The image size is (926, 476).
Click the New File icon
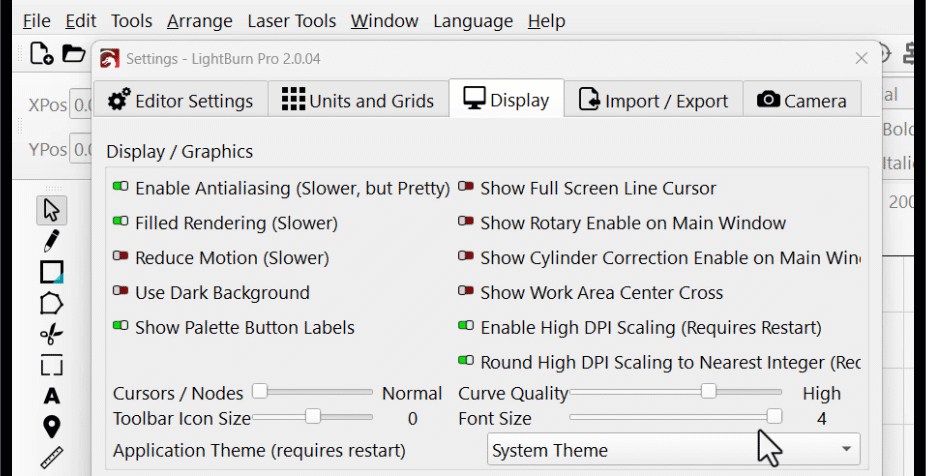click(41, 54)
